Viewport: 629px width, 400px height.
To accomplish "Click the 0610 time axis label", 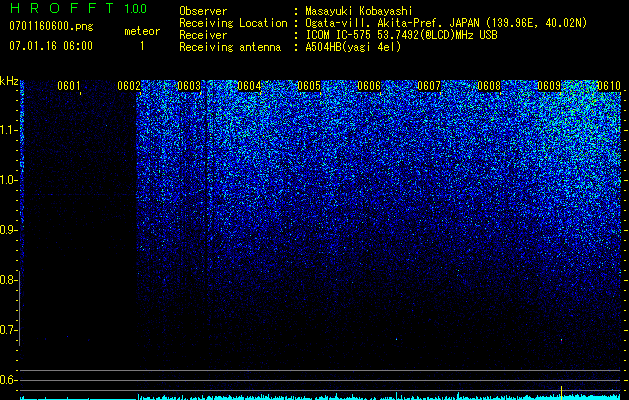I will pyautogui.click(x=609, y=86).
